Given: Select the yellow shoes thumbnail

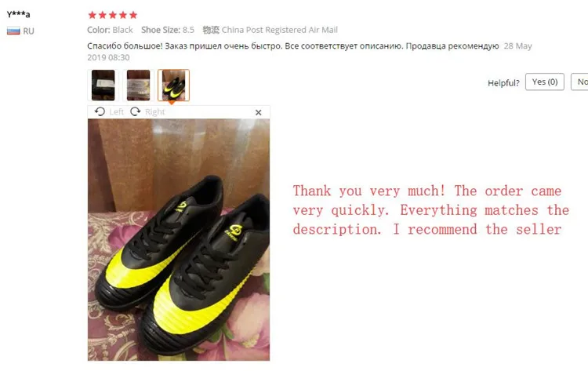Looking at the screenshot, I should coord(173,85).
